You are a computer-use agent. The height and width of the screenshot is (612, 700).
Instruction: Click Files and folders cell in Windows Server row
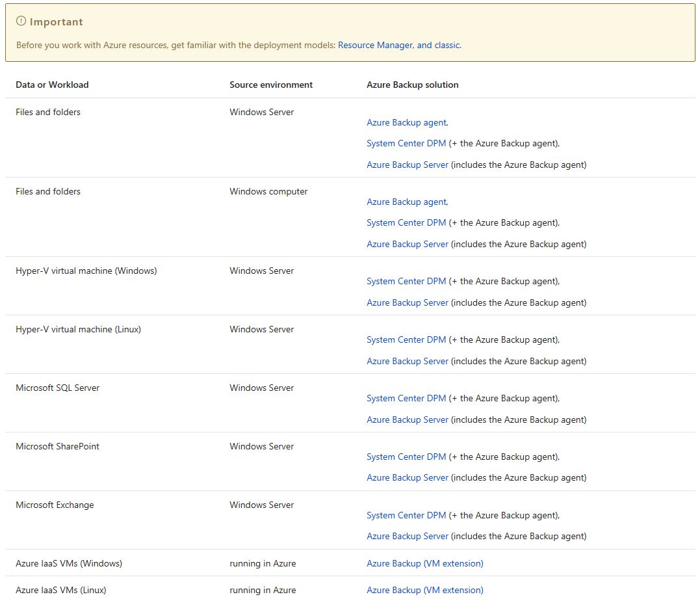click(48, 112)
